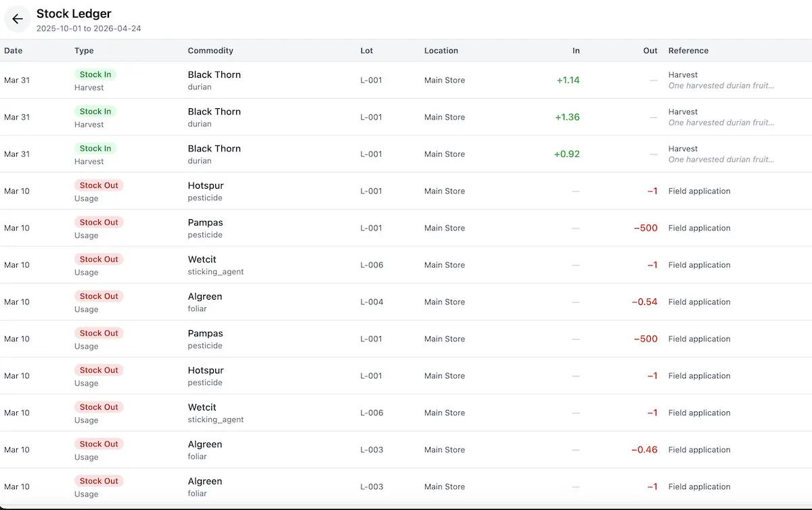Click the Lot column header
The image size is (812, 510).
coord(367,51)
